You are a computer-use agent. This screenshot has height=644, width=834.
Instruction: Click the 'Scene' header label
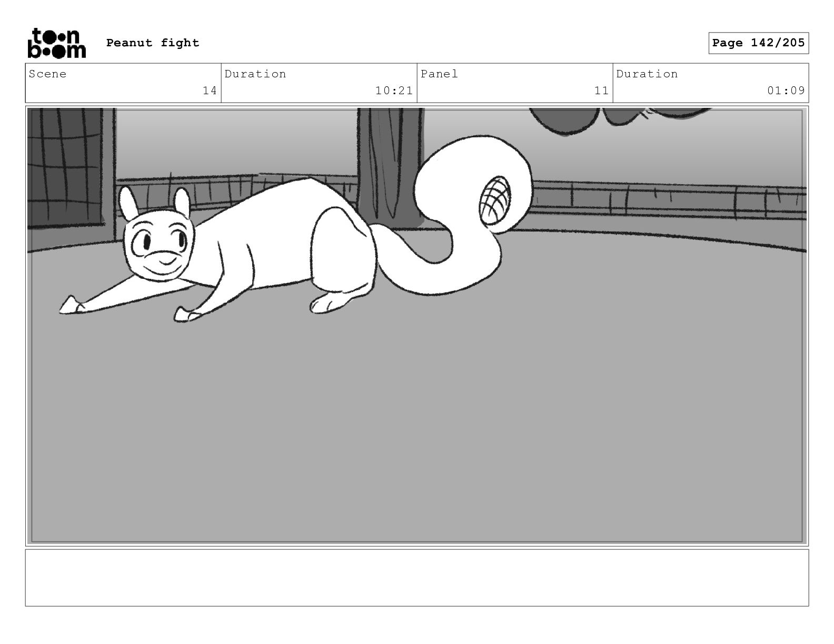coord(48,74)
